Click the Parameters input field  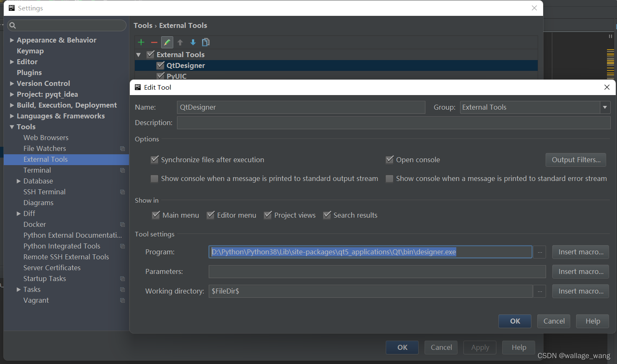pyautogui.click(x=377, y=271)
